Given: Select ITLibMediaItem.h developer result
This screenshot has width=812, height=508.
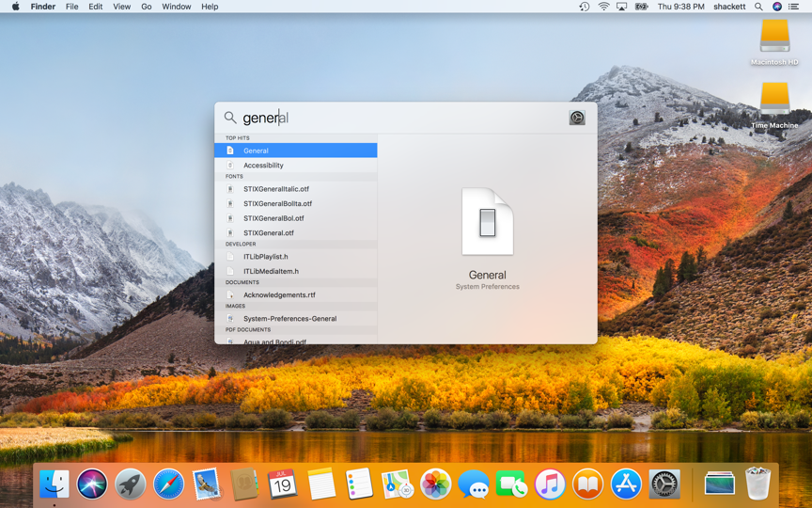Looking at the screenshot, I should pos(296,271).
